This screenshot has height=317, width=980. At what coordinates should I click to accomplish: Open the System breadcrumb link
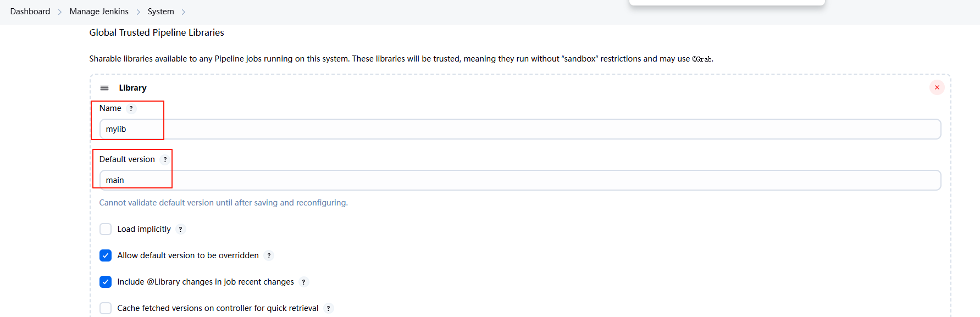click(x=160, y=12)
